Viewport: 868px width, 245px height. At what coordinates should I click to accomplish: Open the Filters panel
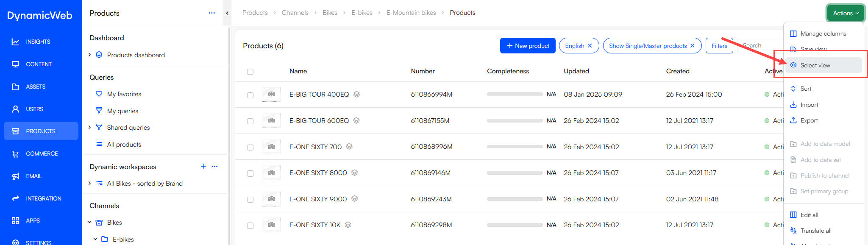pos(719,45)
